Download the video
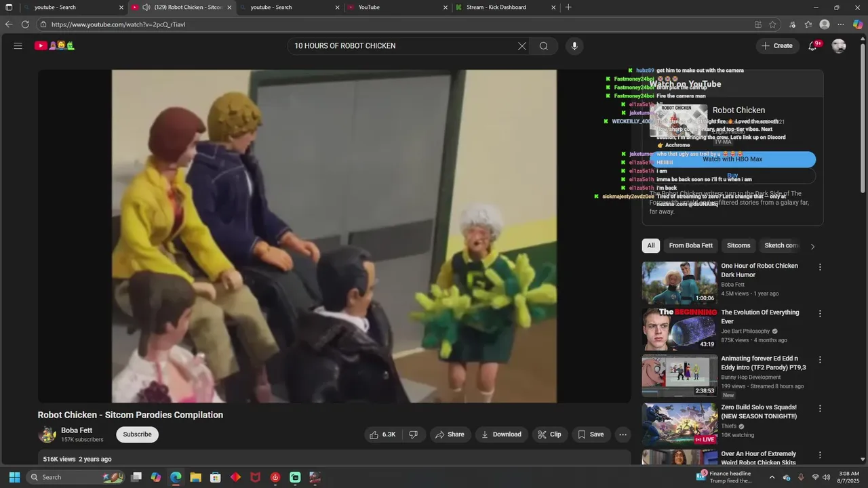The width and height of the screenshot is (868, 488). (502, 434)
